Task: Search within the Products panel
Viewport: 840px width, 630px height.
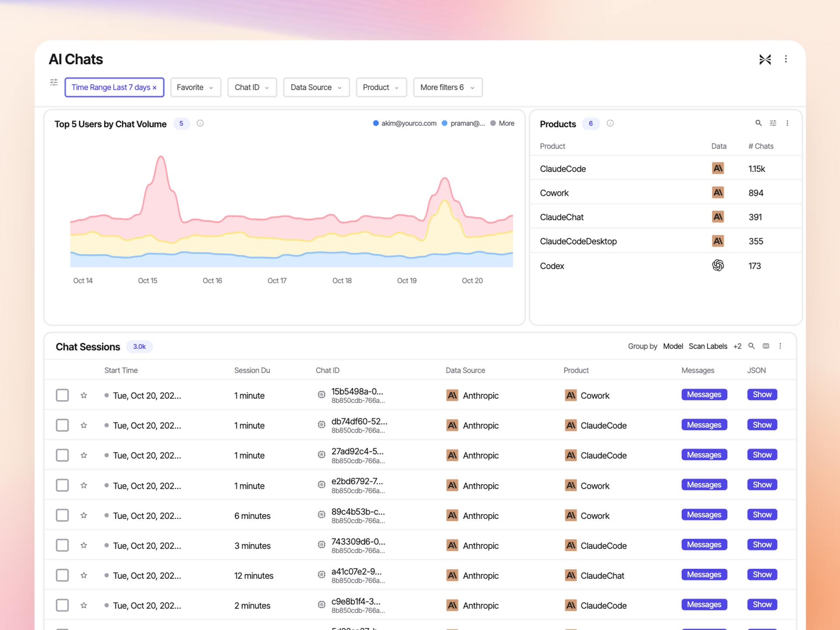Action: [758, 123]
